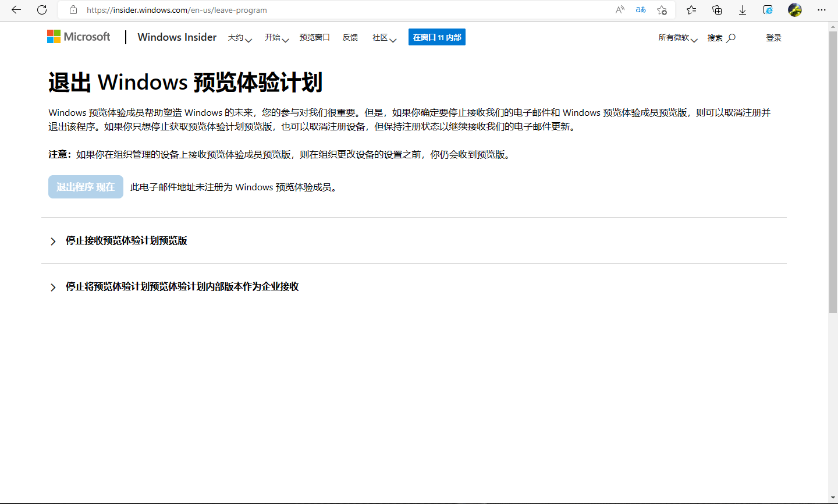Open the Downloads icon
Image resolution: width=838 pixels, height=504 pixels.
(743, 10)
